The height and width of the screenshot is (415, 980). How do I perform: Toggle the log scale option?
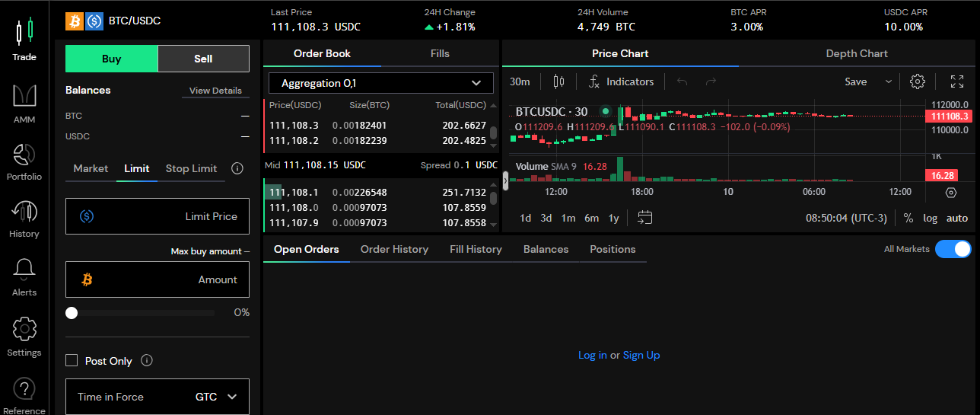tap(930, 218)
